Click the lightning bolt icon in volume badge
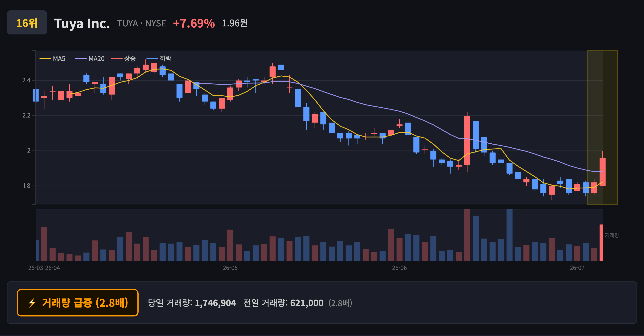 (x=32, y=303)
